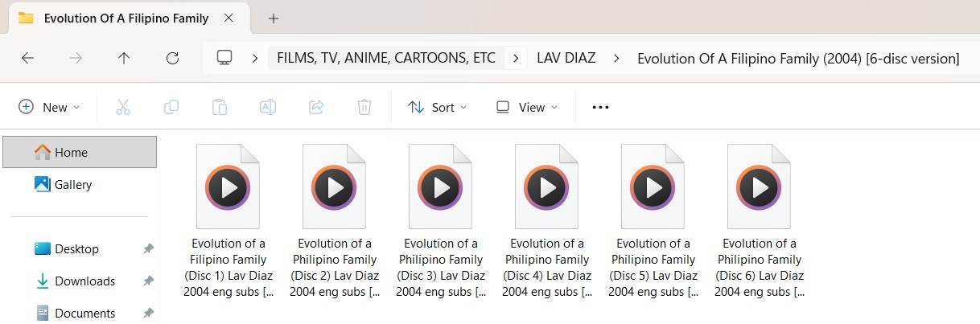Open FILMS, TV, ANIME, CARTOONS, ETC breadcrumb

pos(385,58)
